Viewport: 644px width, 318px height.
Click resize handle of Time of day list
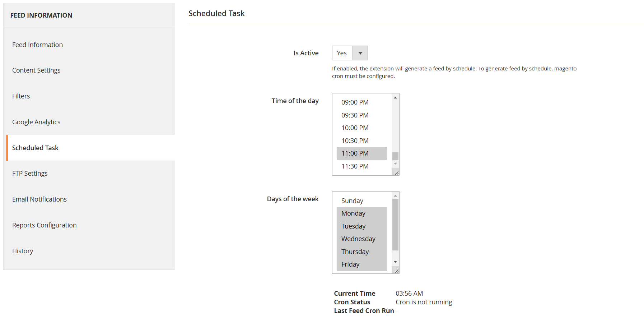[x=396, y=173]
